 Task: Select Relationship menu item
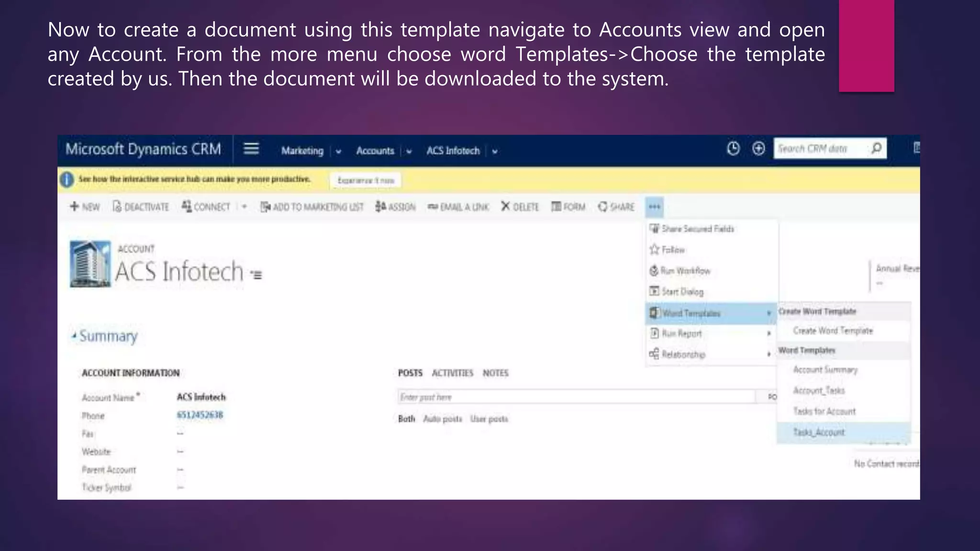(x=712, y=354)
